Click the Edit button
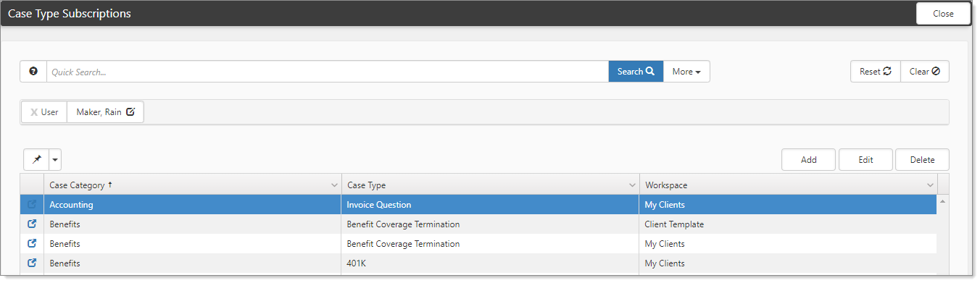Image resolution: width=980 pixels, height=283 pixels. tap(865, 160)
